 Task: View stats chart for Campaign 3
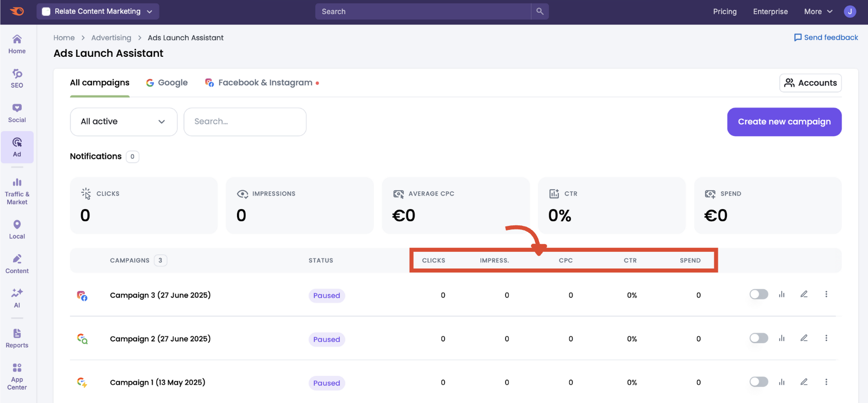click(x=782, y=294)
